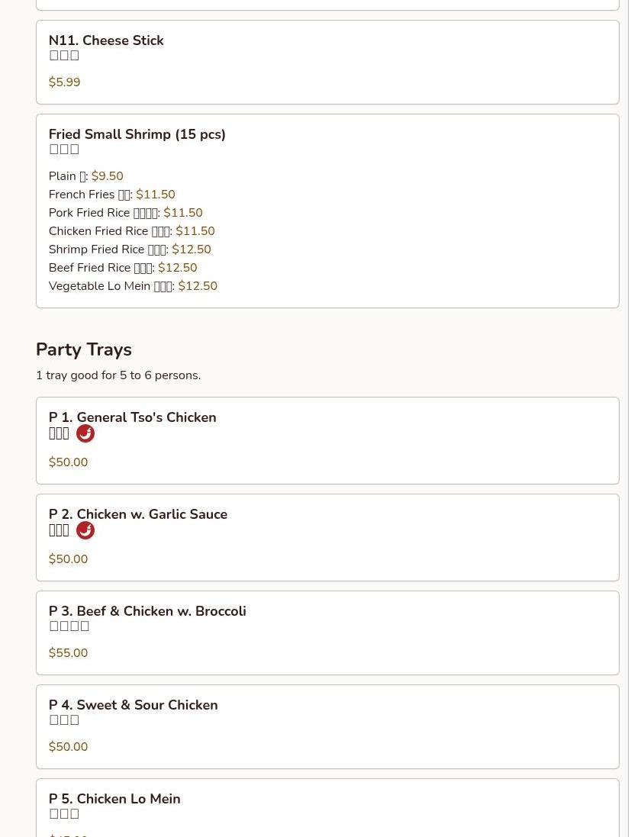Open P 2. Chicken w. Garlic Sauce tray
The height and width of the screenshot is (837, 644).
[327, 538]
